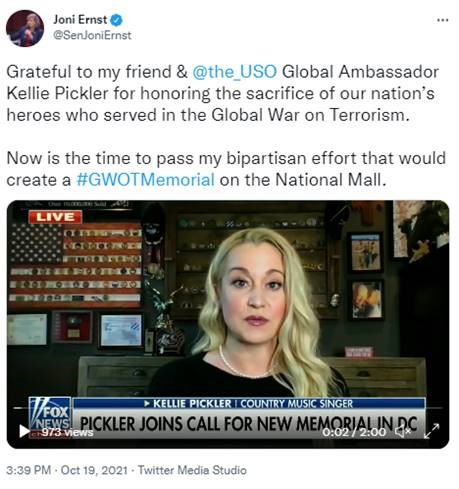
Task: Click the blue verified badge icon
Action: tap(116, 20)
